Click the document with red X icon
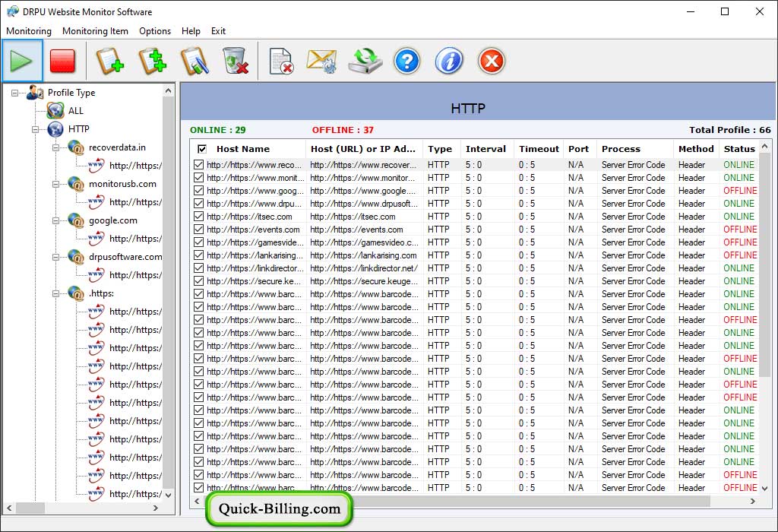 tap(281, 62)
